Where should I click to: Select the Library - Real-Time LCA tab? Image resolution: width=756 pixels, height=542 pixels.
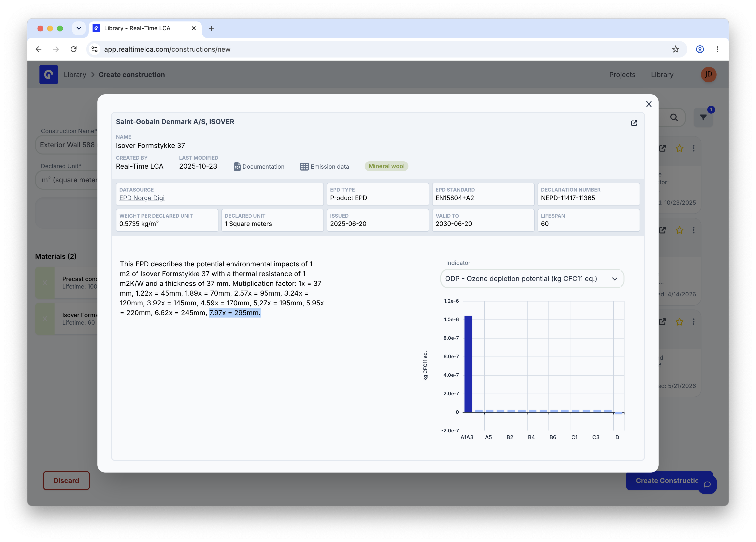(145, 28)
